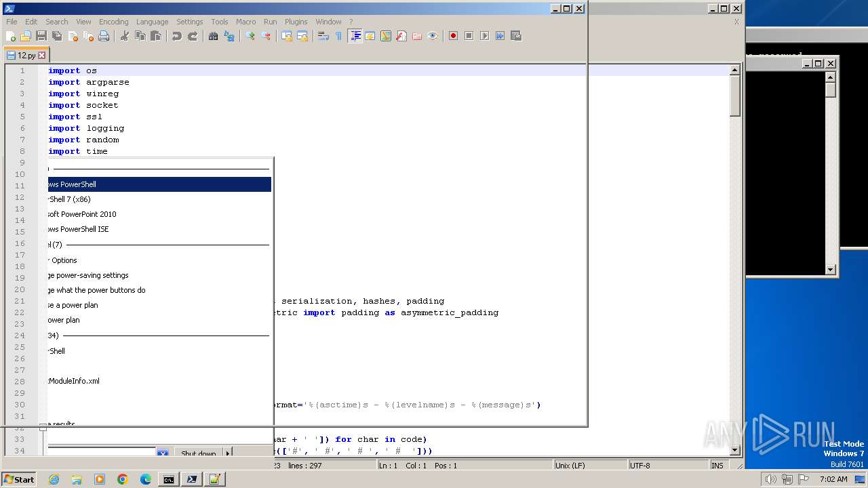Toggle synchronize horizontal scrolling
The height and width of the screenshot is (488, 868).
tap(302, 36)
